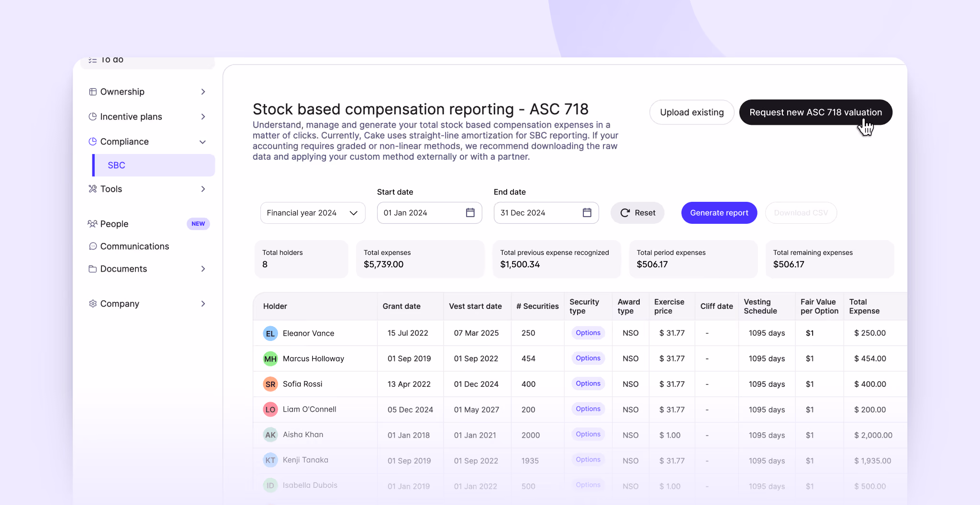Open the End date calendar icon
The height and width of the screenshot is (505, 980).
coord(587,213)
